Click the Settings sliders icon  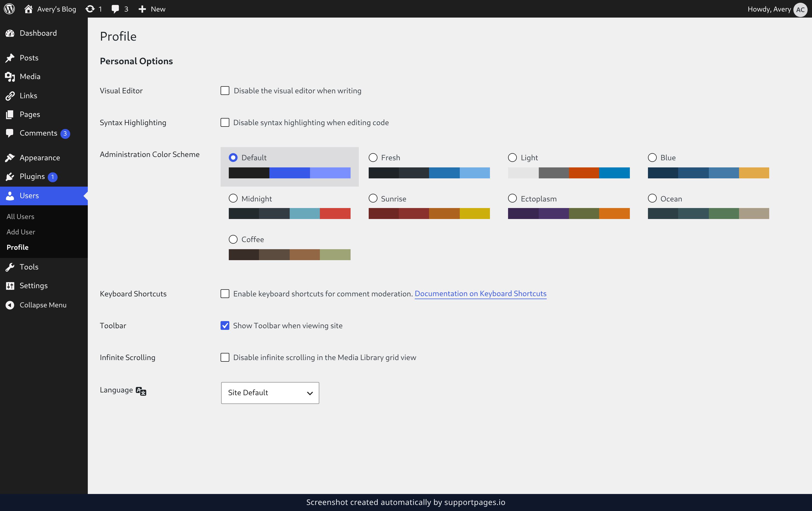(10, 286)
